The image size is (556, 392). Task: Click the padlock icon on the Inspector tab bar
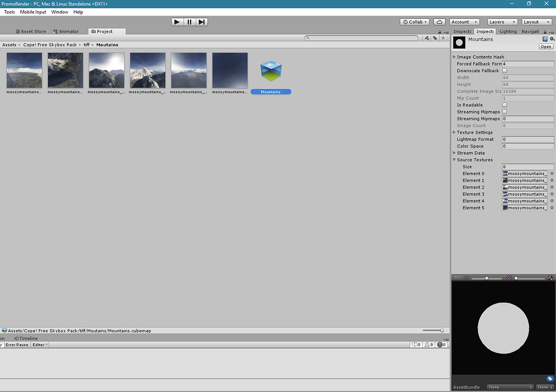(546, 31)
